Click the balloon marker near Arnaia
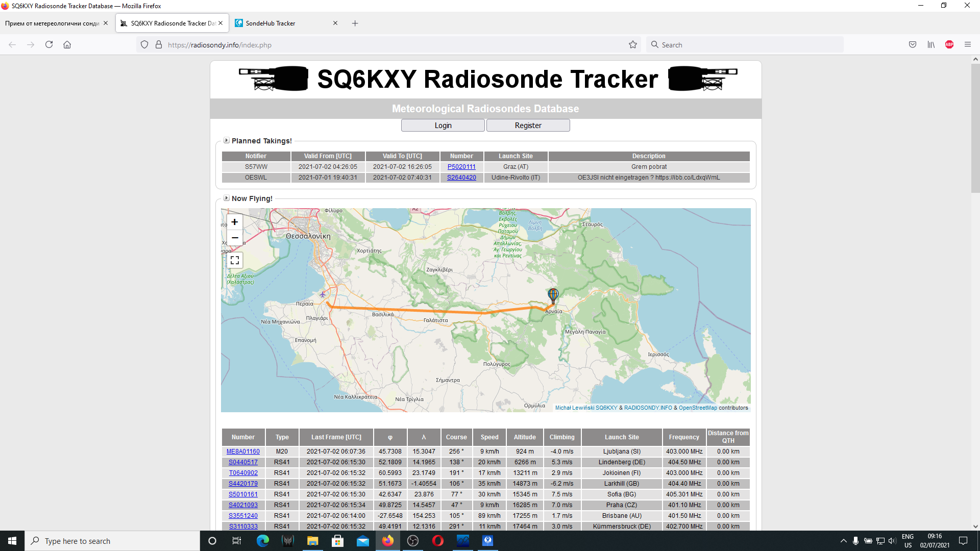This screenshot has width=980, height=551. [553, 295]
